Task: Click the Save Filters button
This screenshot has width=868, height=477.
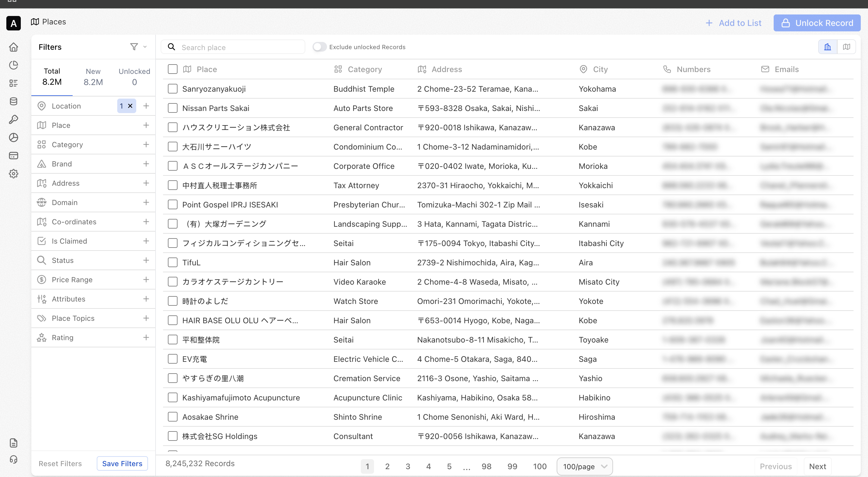Action: coord(122,463)
